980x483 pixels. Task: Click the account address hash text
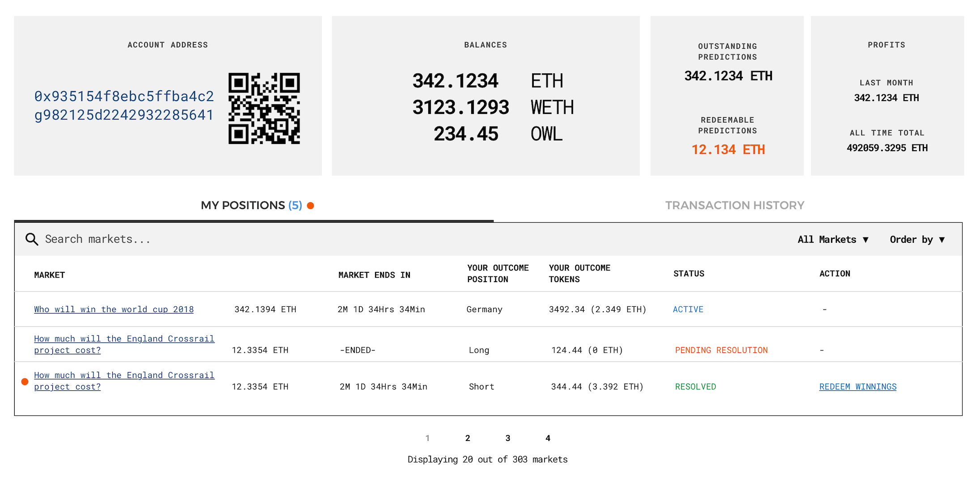(124, 106)
